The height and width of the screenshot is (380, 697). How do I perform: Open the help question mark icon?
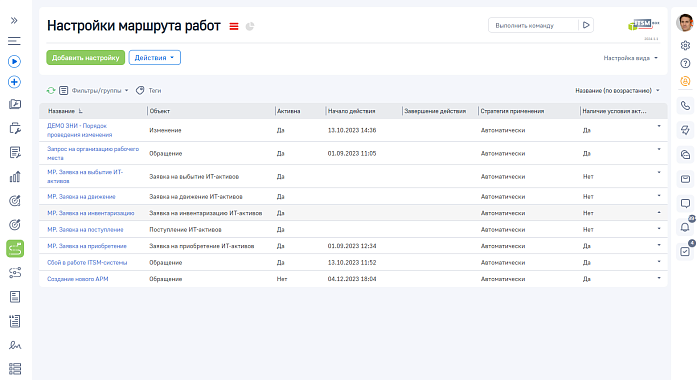click(685, 63)
